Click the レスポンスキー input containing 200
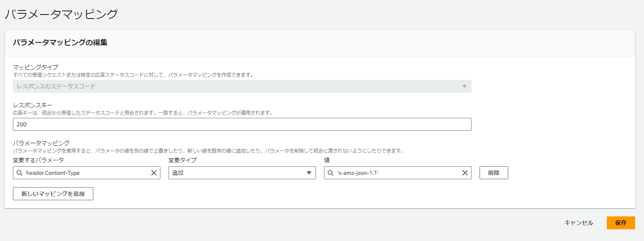This screenshot has width=644, height=241. 242,124
